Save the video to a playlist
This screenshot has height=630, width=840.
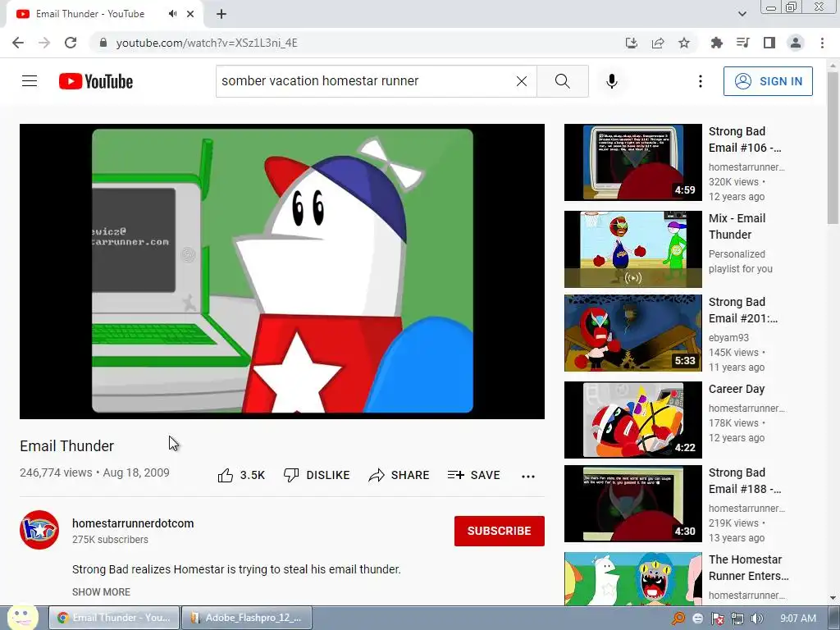473,475
